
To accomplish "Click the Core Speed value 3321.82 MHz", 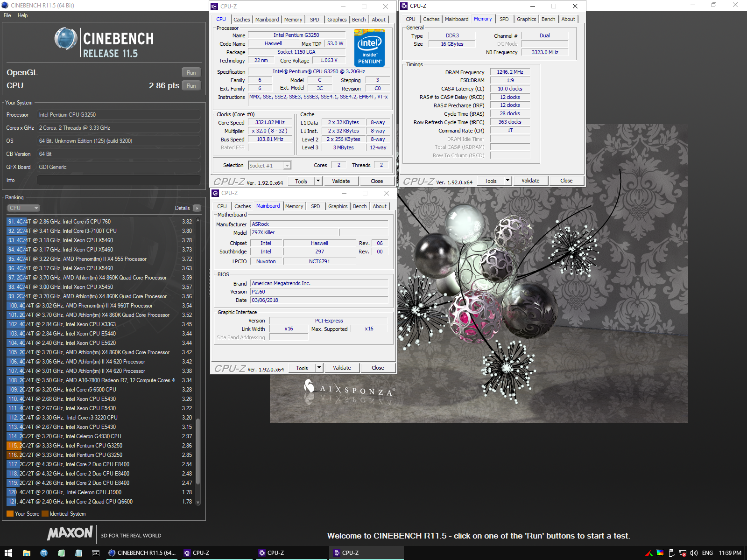I will (270, 123).
